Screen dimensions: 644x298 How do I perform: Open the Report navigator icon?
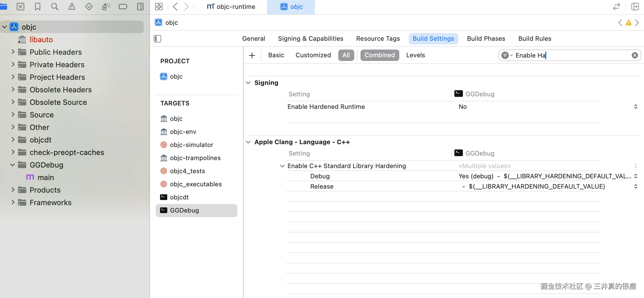coord(140,7)
